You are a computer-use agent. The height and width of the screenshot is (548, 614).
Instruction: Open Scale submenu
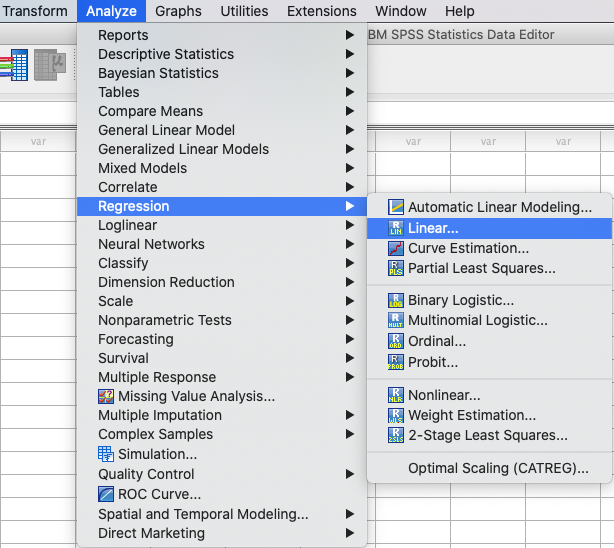(222, 301)
